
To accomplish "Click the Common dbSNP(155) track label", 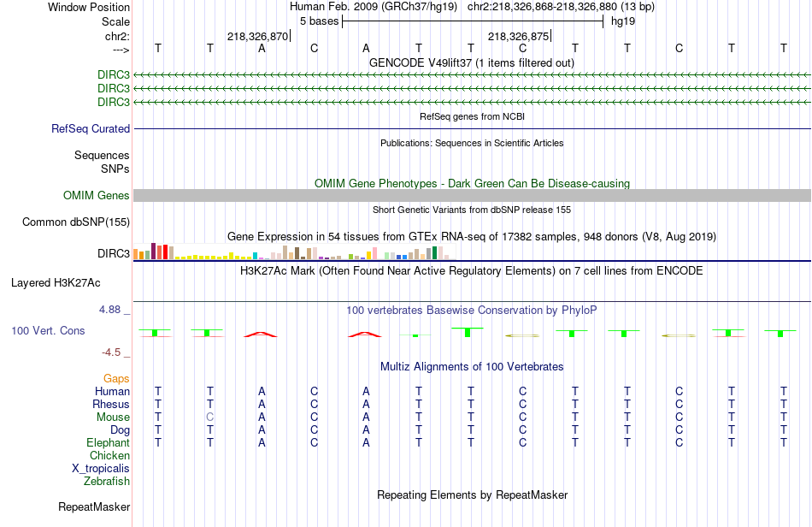I will (x=75, y=222).
